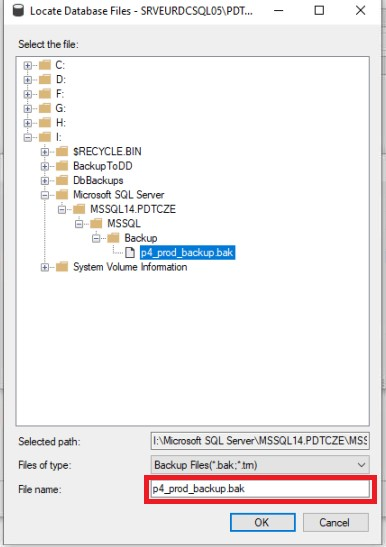This screenshot has width=386, height=547.
Task: Expand the F: drive node
Action: pyautogui.click(x=28, y=94)
